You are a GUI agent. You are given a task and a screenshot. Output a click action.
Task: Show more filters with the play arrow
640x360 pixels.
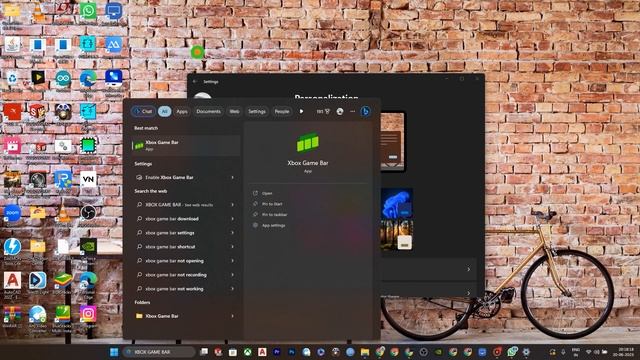(301, 111)
